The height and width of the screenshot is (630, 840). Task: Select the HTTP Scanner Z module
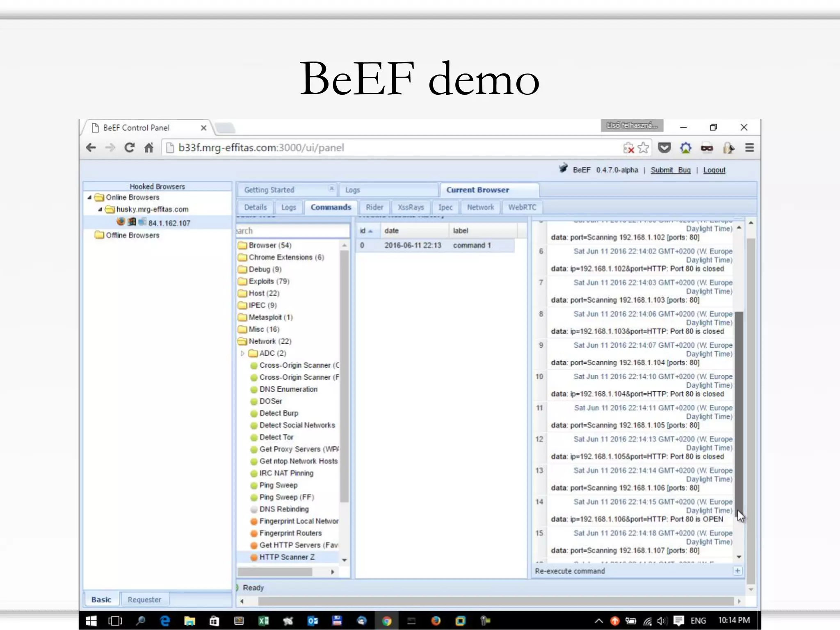[287, 557]
